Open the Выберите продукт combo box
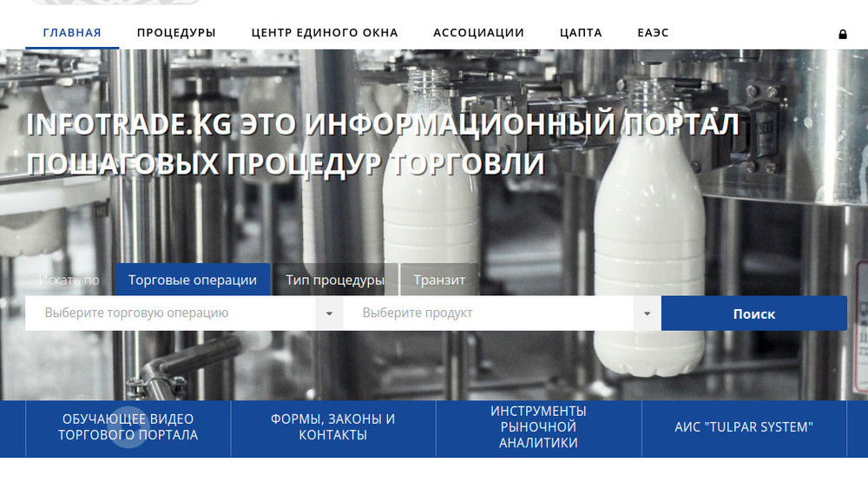The image size is (868, 488). (x=490, y=313)
